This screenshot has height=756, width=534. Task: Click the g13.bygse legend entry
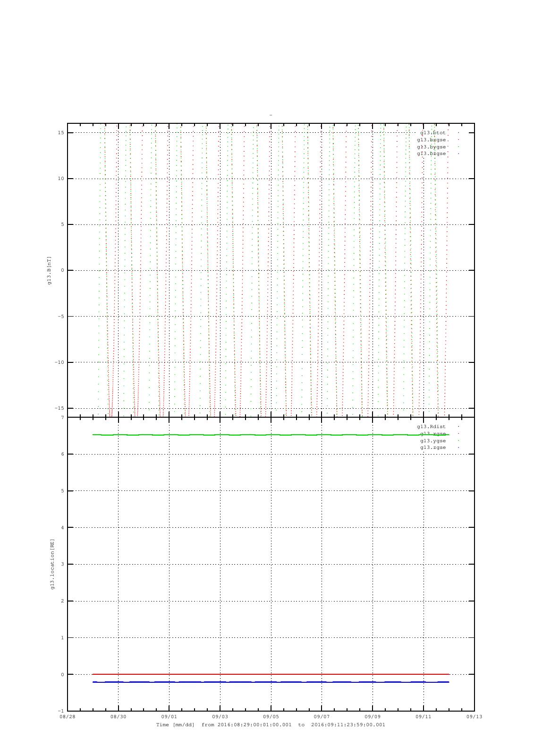point(432,147)
